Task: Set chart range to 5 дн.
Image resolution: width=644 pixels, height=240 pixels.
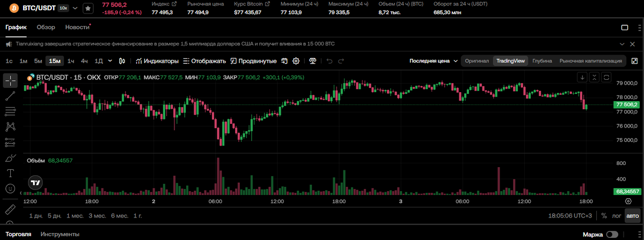Action: (54, 215)
